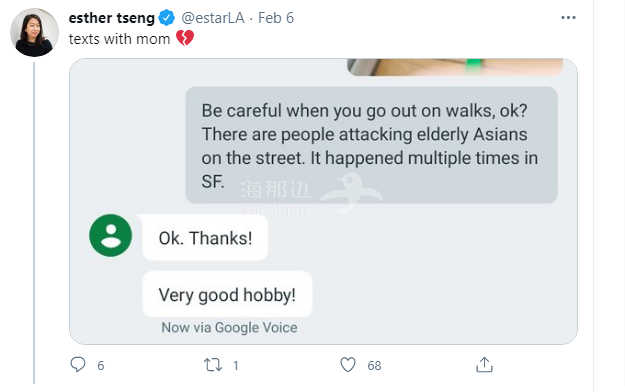
Task: Click the reply count of 6
Action: [101, 365]
